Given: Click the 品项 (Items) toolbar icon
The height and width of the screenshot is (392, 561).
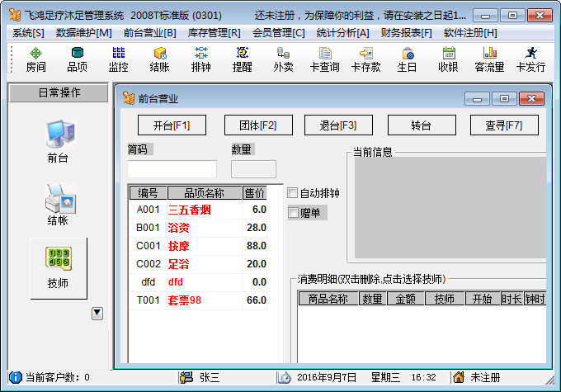Looking at the screenshot, I should click(x=77, y=59).
